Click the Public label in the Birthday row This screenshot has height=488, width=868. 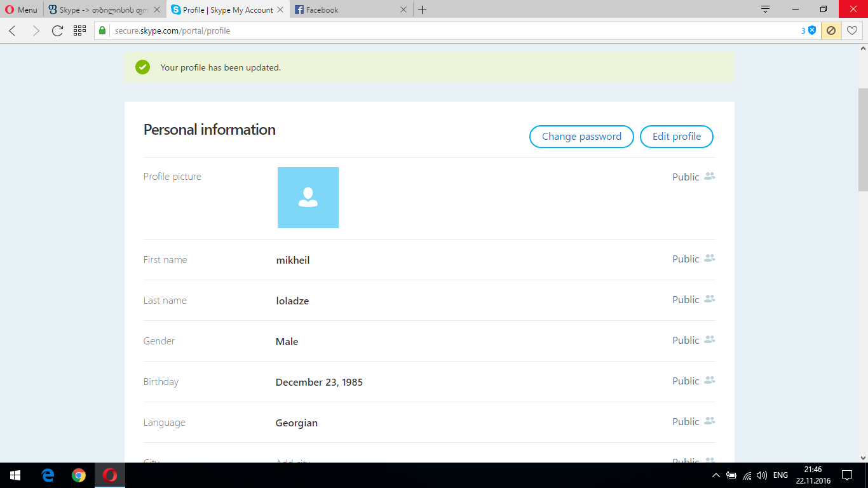[x=686, y=381]
